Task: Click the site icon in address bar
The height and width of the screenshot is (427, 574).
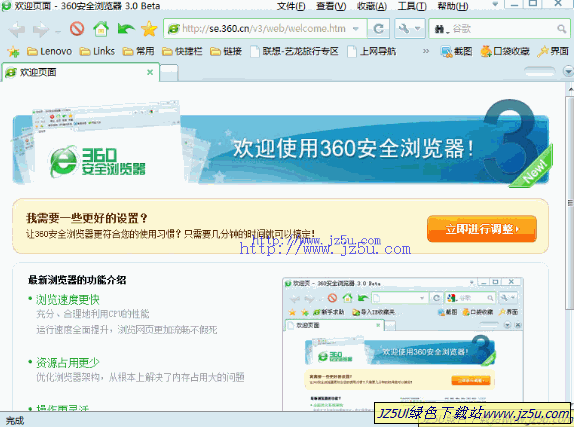Action: point(174,29)
